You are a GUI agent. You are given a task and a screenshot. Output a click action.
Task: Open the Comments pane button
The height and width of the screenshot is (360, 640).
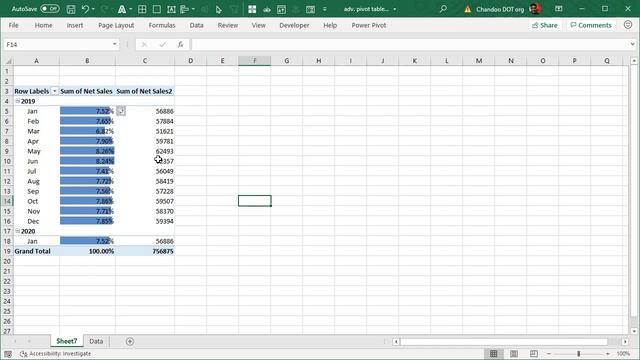(591, 25)
